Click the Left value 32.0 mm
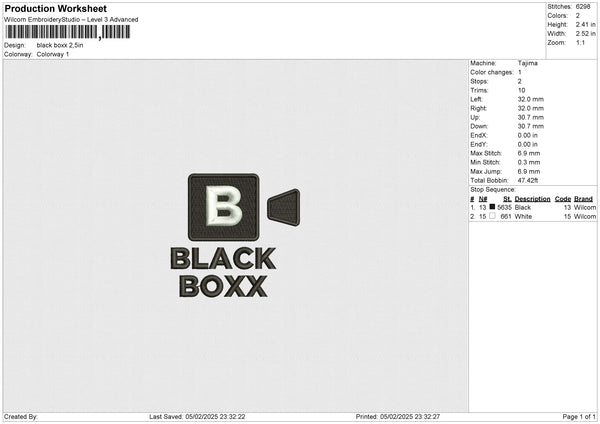This screenshot has height=424, width=600. pyautogui.click(x=530, y=99)
